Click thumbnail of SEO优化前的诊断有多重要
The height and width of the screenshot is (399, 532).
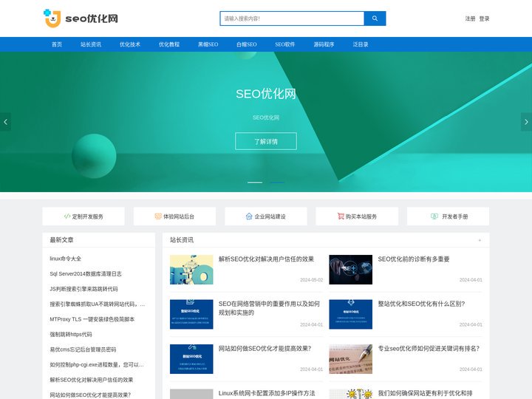pyautogui.click(x=350, y=270)
